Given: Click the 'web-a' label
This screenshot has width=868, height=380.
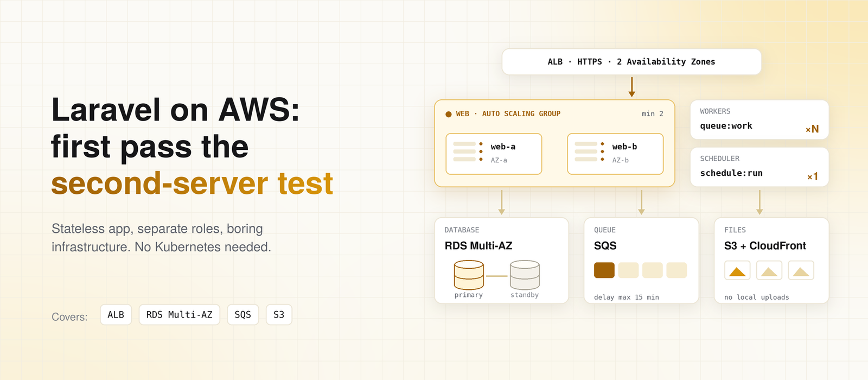Looking at the screenshot, I should click(503, 147).
